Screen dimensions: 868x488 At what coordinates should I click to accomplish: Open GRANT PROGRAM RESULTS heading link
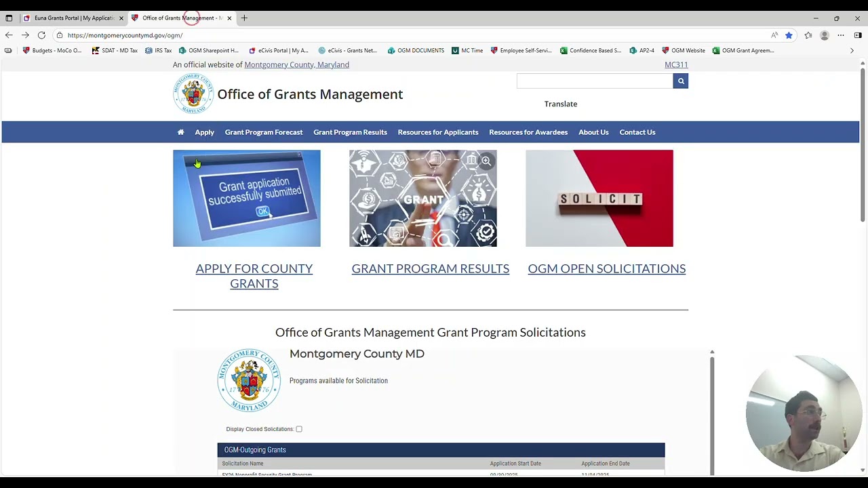click(431, 268)
